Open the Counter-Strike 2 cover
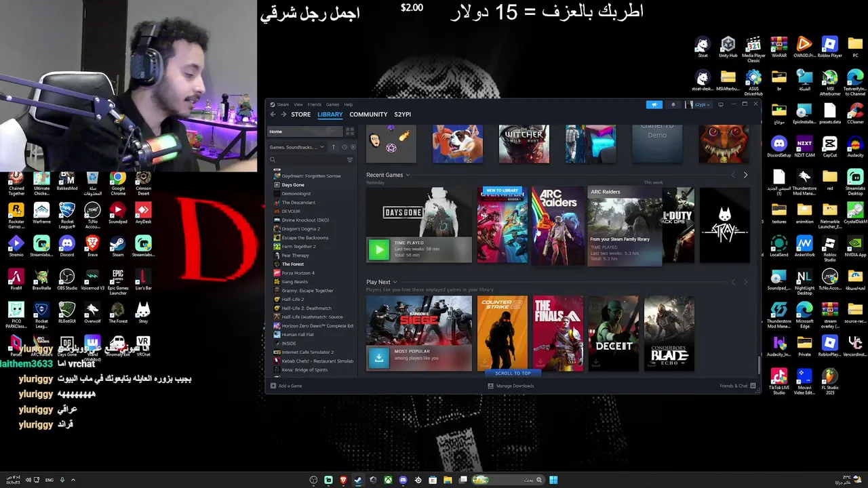The height and width of the screenshot is (488, 868). click(502, 333)
